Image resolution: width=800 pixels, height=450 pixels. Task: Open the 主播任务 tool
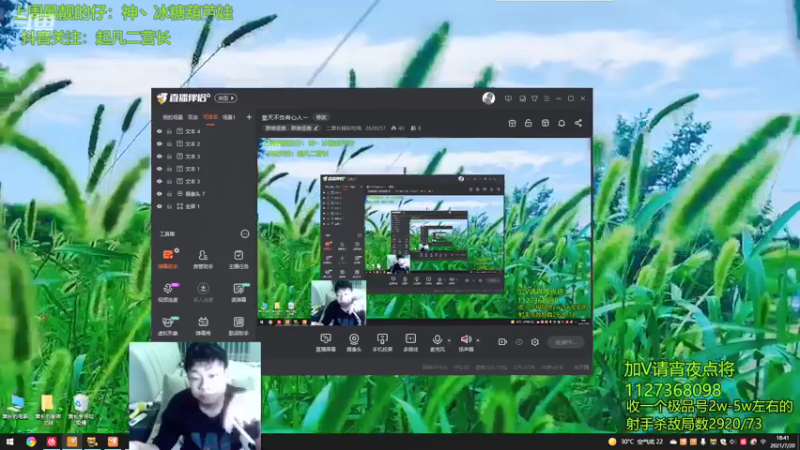pyautogui.click(x=238, y=259)
